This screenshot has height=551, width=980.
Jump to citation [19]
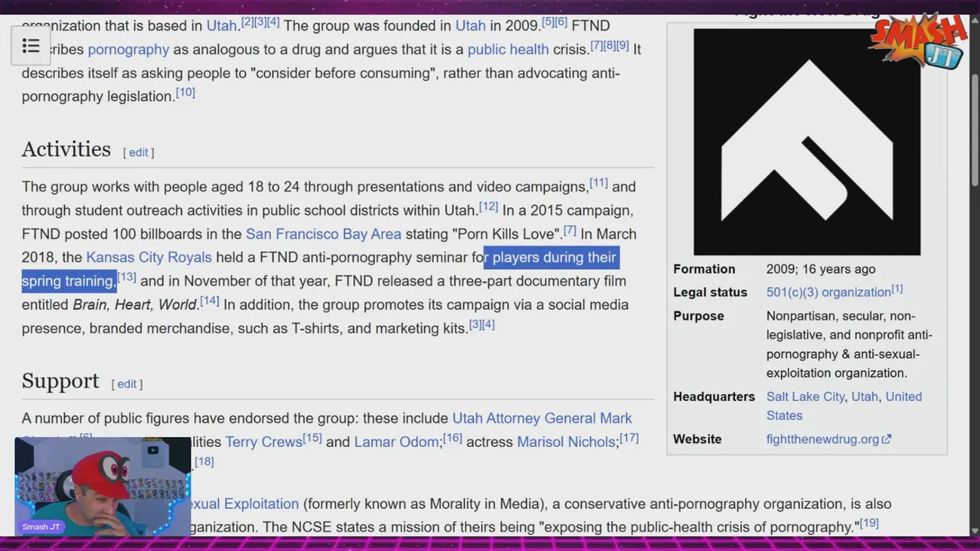[869, 523]
